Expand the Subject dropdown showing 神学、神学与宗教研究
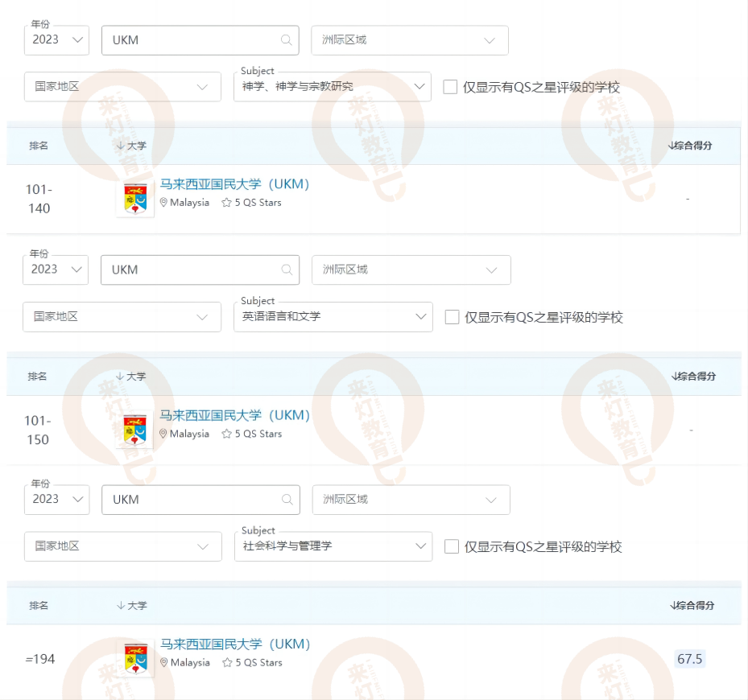748x700 pixels. 333,86
